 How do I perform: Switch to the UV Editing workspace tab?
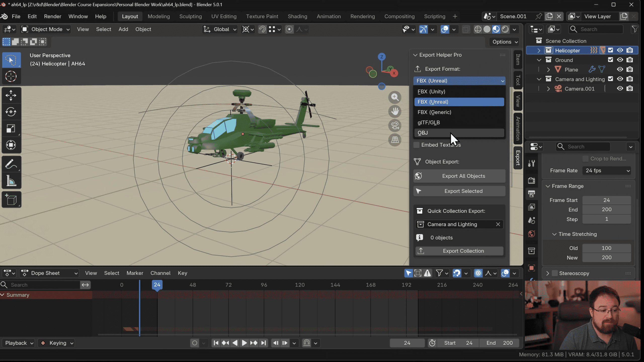pos(224,16)
